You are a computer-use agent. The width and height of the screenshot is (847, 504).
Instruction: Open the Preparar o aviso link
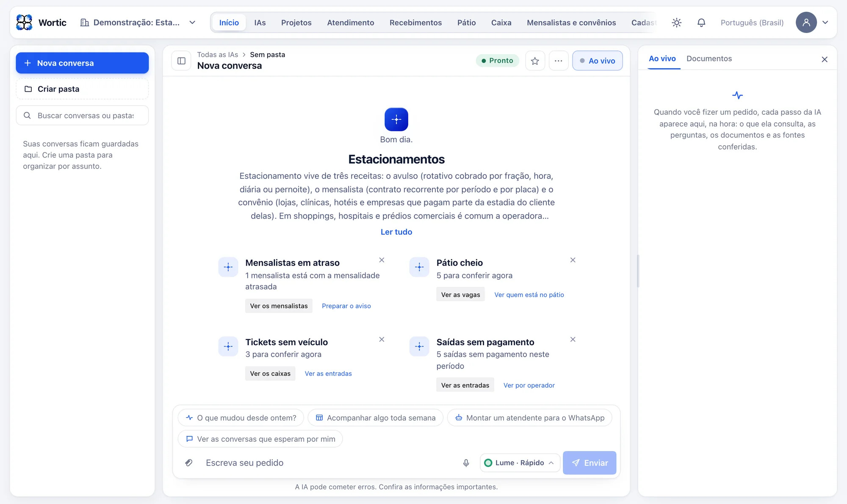[346, 306]
